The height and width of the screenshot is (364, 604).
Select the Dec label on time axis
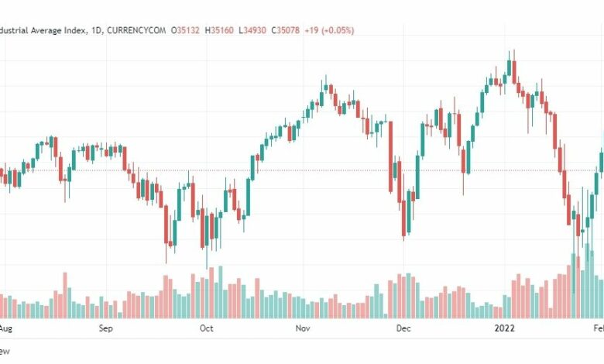coord(403,328)
